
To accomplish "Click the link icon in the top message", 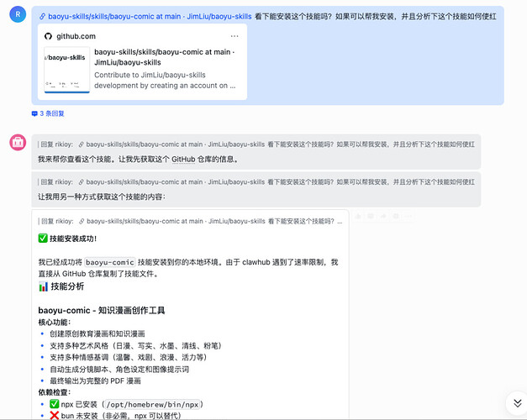I will (42, 17).
